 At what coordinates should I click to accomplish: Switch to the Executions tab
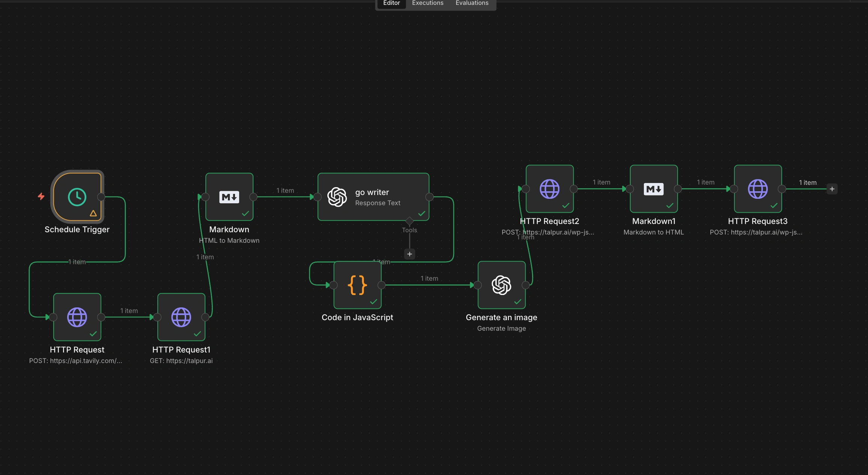click(428, 3)
